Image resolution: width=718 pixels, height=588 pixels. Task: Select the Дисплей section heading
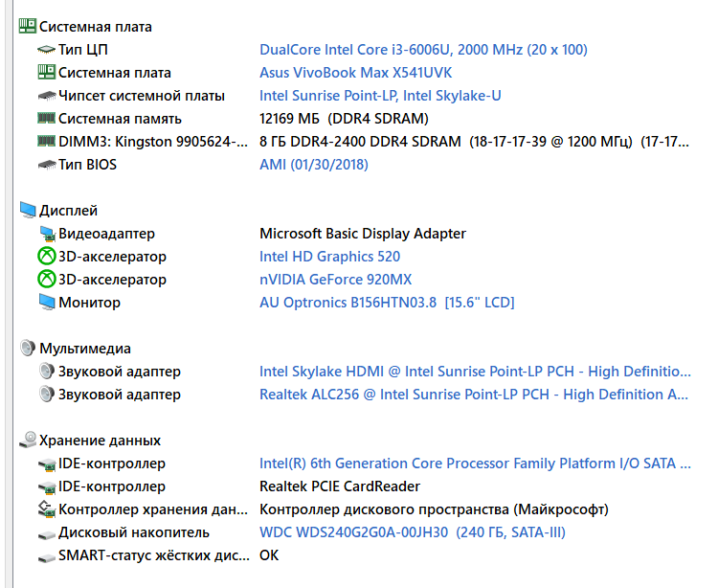coord(68,210)
